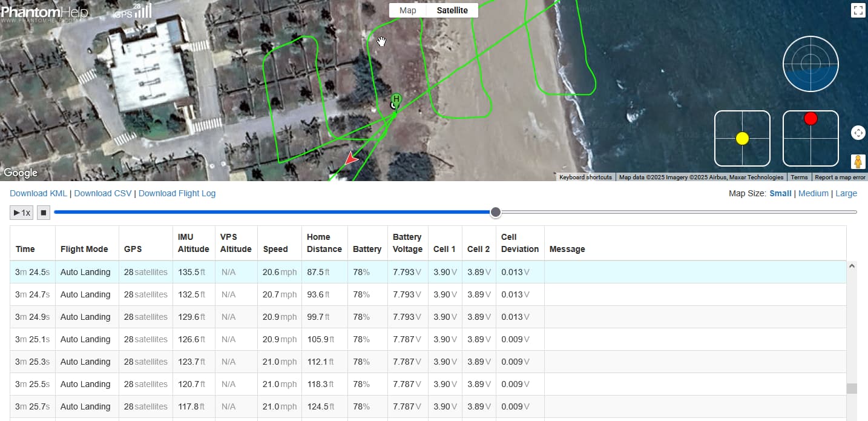Click the map camera controls icon
This screenshot has width=868, height=421.
coord(858,133)
